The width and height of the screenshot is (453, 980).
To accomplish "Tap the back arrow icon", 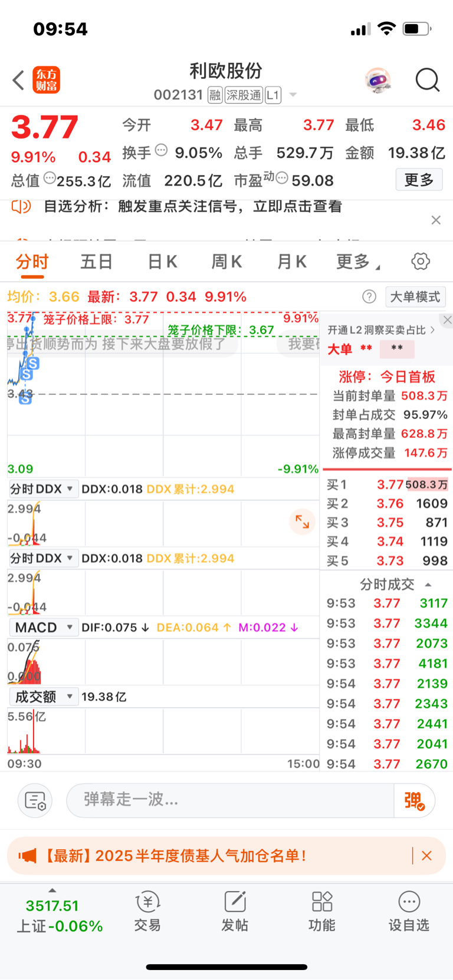I will click(18, 80).
